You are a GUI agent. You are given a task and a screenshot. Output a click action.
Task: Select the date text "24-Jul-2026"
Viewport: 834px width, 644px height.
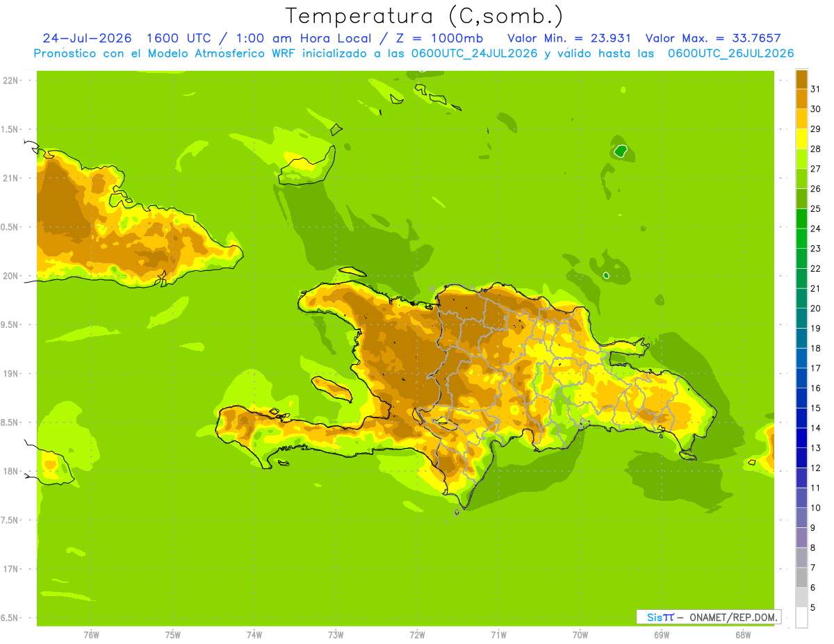[x=87, y=38]
